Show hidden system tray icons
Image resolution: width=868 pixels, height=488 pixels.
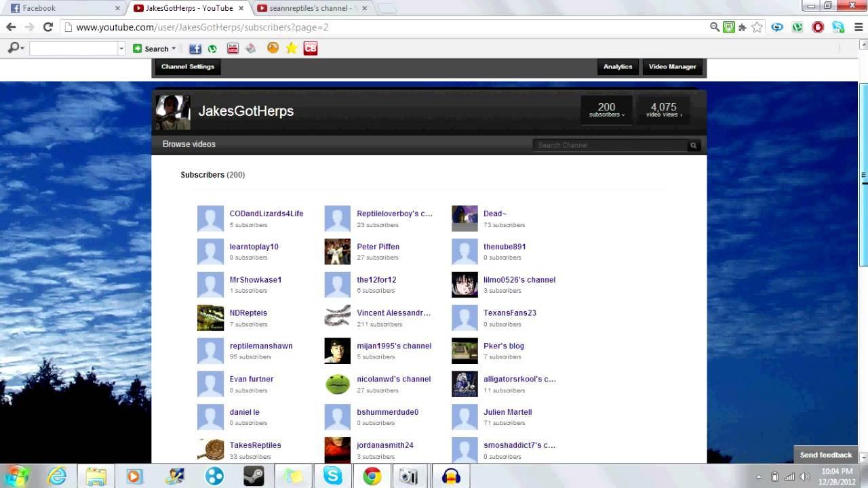pos(758,476)
